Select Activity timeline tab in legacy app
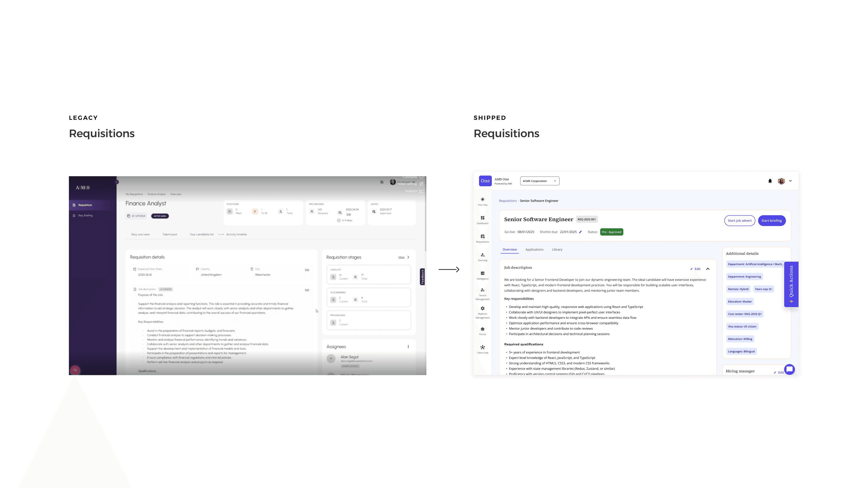This screenshot has height=488, width=868. pyautogui.click(x=237, y=235)
